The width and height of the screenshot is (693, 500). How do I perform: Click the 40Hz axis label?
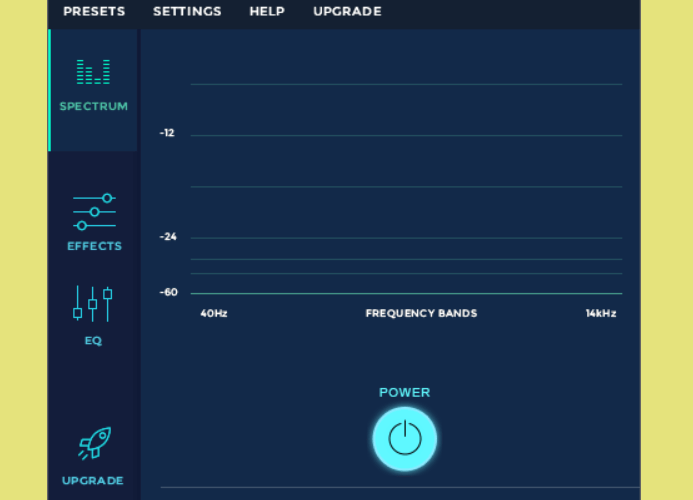point(214,313)
